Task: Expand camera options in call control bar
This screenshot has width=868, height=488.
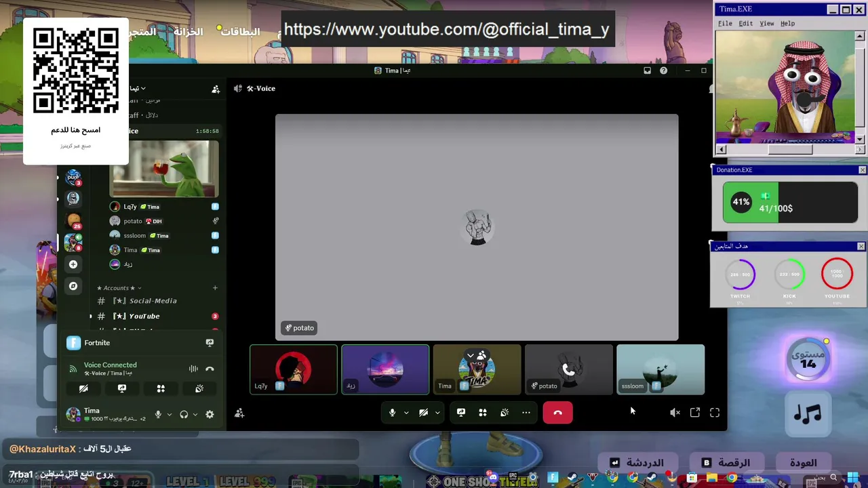Action: coord(437,413)
